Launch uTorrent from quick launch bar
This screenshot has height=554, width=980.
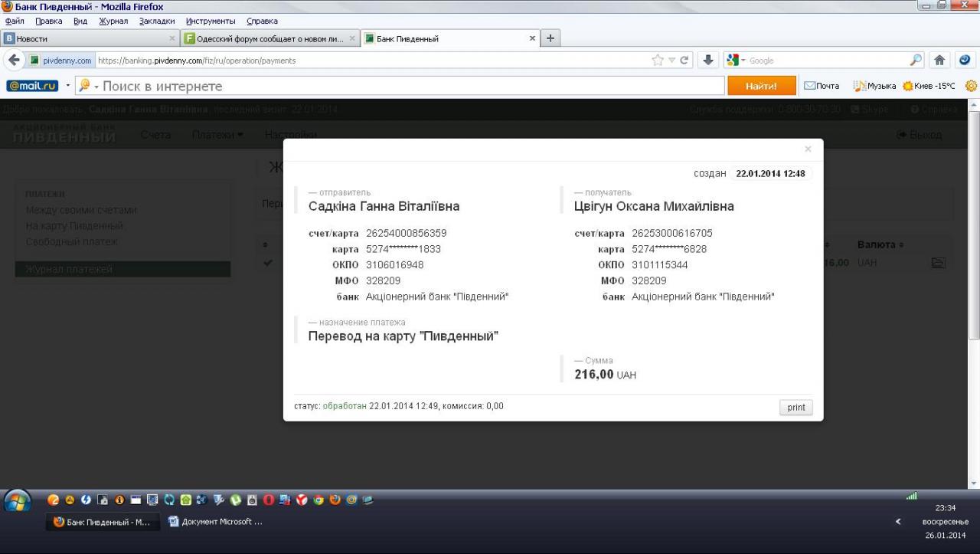pyautogui.click(x=235, y=500)
